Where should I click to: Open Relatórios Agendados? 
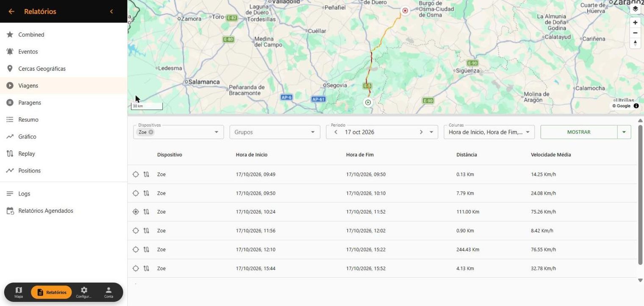point(64,211)
